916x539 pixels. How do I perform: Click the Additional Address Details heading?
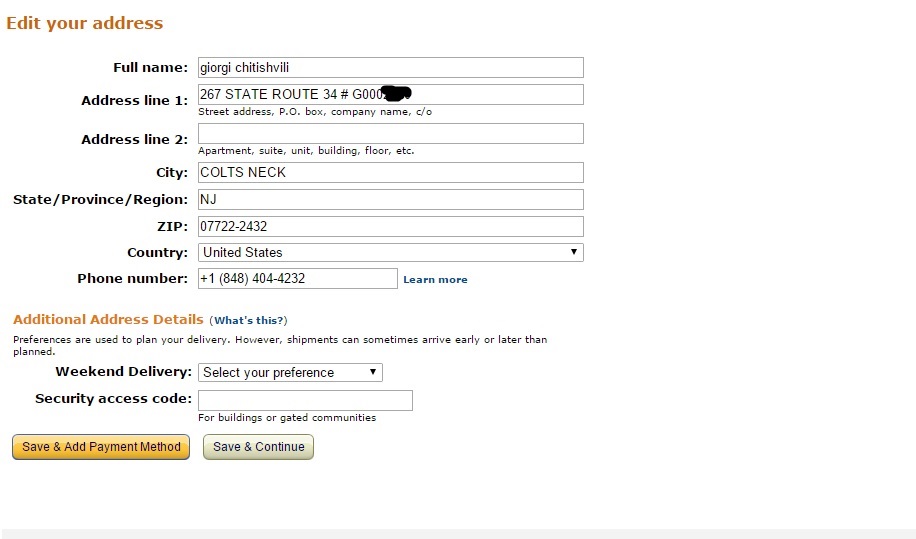tap(108, 319)
